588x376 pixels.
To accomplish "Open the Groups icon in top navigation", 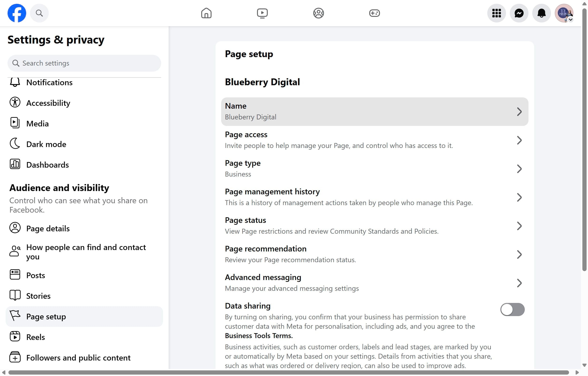I will [x=318, y=13].
